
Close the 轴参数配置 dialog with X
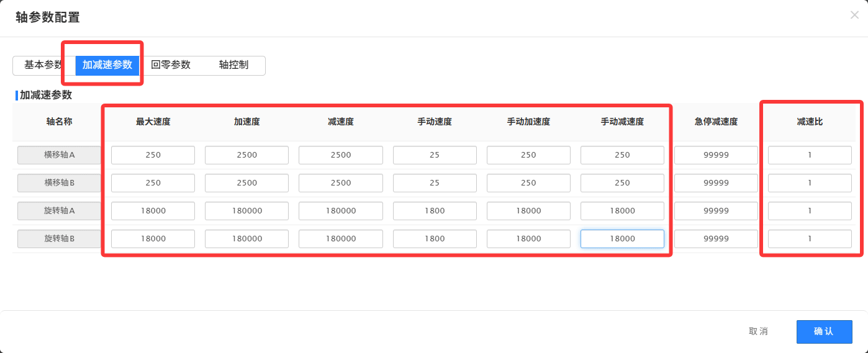coord(854,16)
